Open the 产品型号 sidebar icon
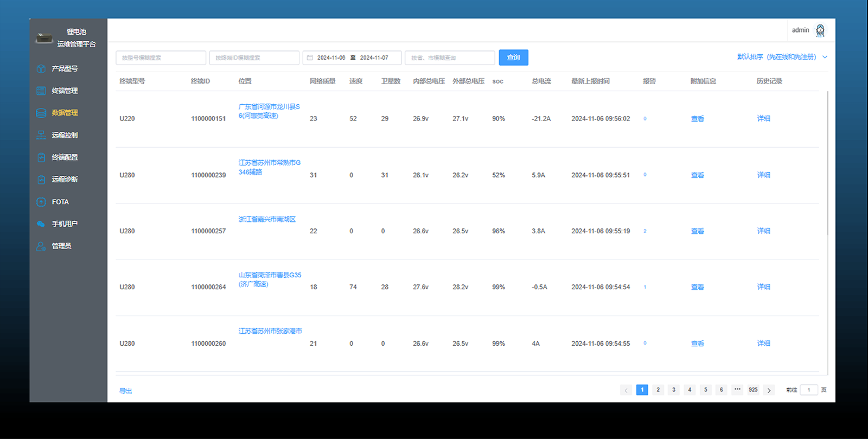The image size is (868, 439). point(41,69)
